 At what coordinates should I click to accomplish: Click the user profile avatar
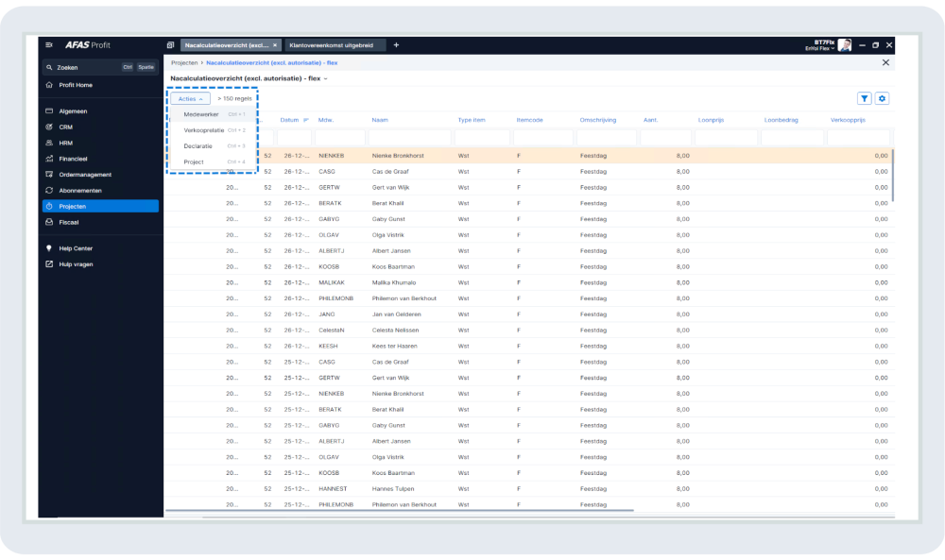[x=845, y=45]
